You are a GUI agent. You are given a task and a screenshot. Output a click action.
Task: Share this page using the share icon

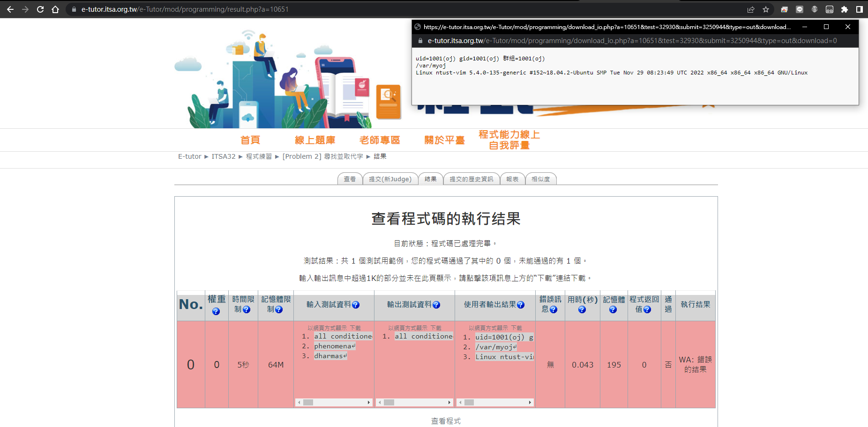coord(751,9)
